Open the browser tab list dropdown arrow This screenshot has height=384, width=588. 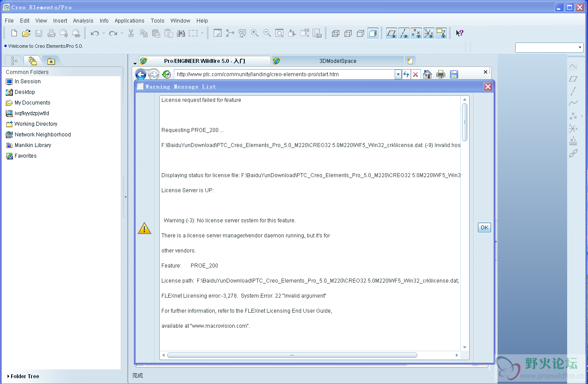(135, 63)
